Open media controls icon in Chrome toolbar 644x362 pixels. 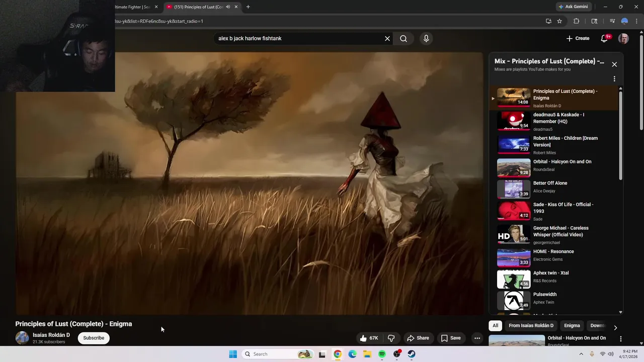tap(612, 21)
